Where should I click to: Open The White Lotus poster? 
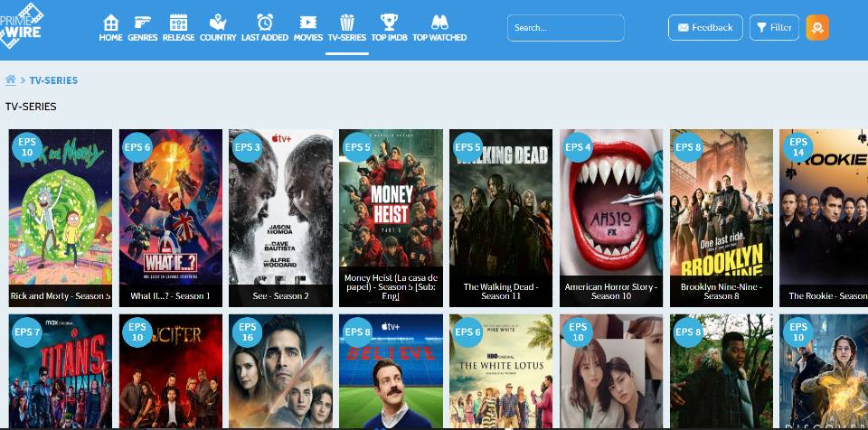[500, 370]
